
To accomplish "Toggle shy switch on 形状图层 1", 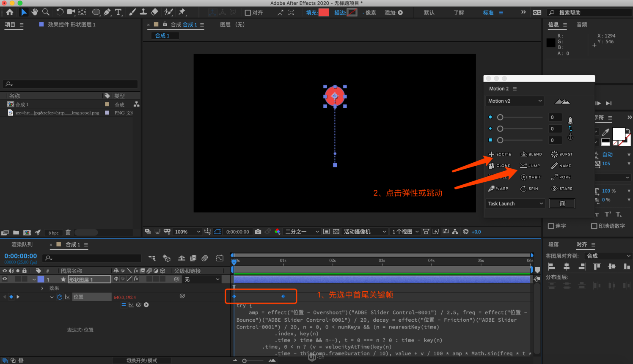I will (x=116, y=279).
